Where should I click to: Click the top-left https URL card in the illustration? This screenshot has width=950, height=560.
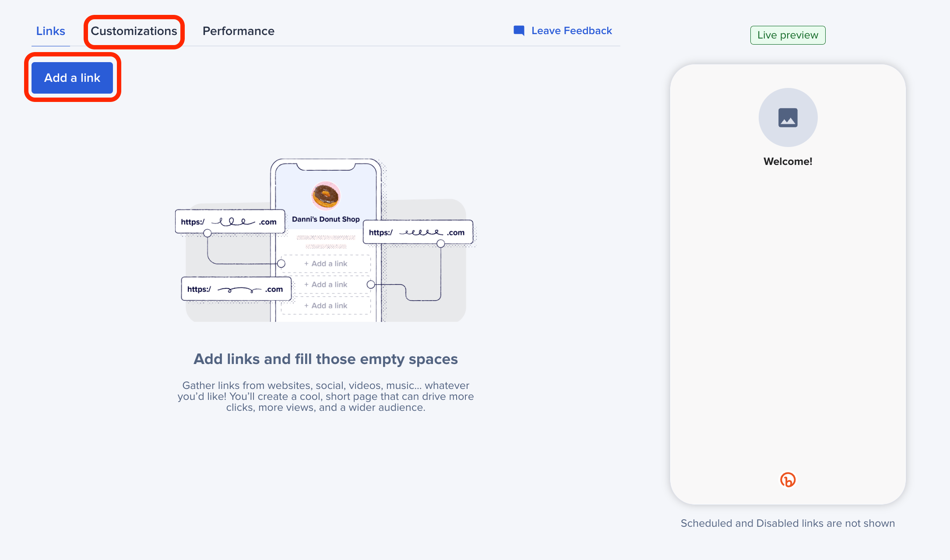coord(230,221)
